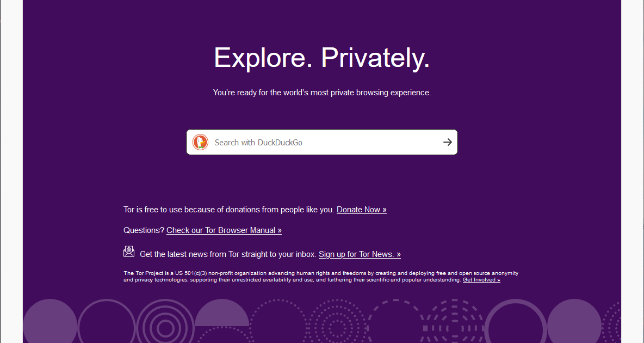Click the dashed radial circle graphic
This screenshot has width=644, height=343.
pos(453,327)
